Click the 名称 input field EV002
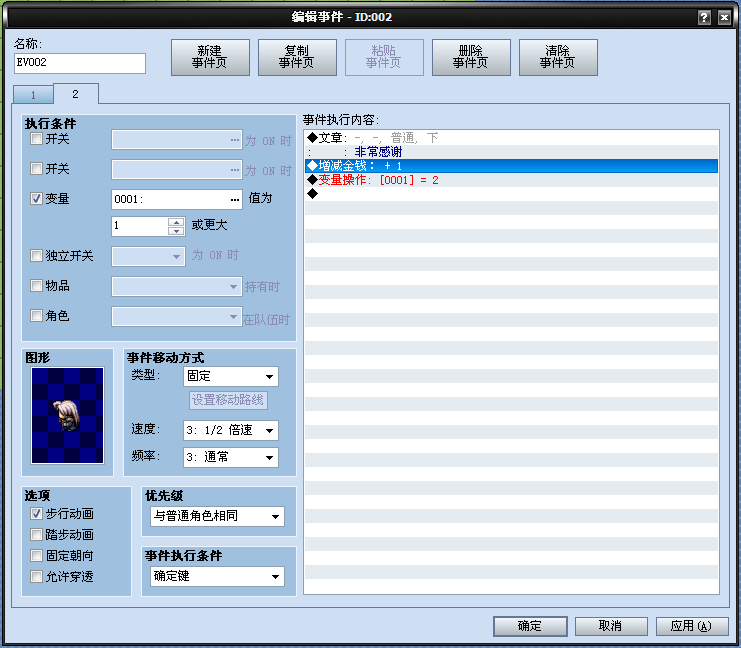 tap(80, 63)
